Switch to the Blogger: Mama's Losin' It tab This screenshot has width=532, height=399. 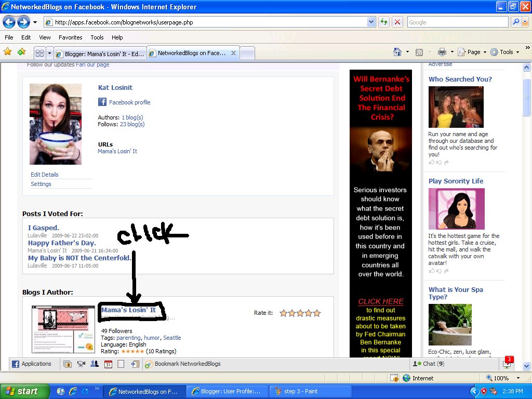tap(100, 54)
